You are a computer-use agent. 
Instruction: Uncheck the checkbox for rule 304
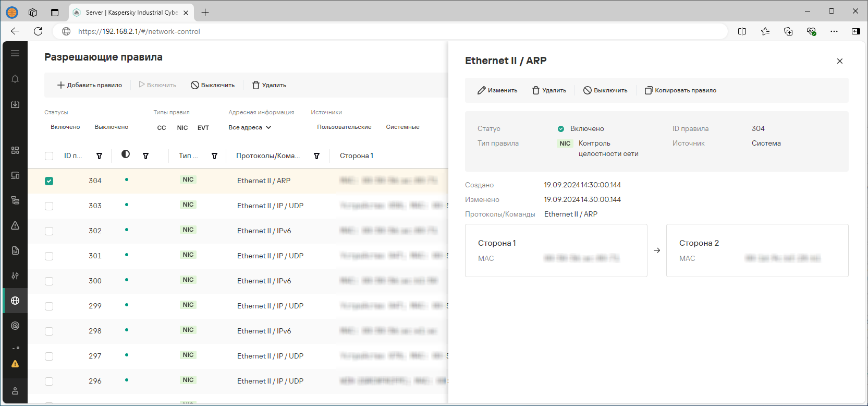click(x=49, y=181)
